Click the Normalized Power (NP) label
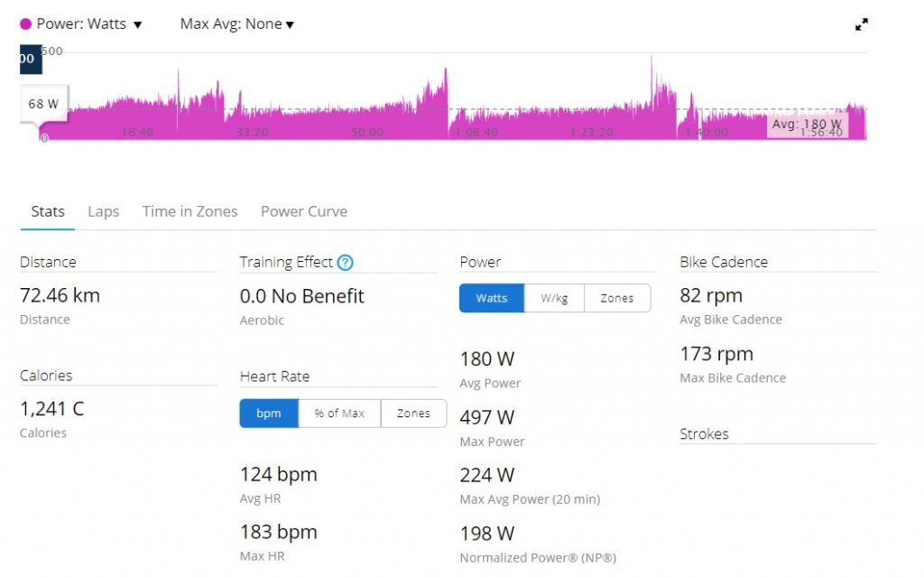The width and height of the screenshot is (924, 577). coord(538,557)
